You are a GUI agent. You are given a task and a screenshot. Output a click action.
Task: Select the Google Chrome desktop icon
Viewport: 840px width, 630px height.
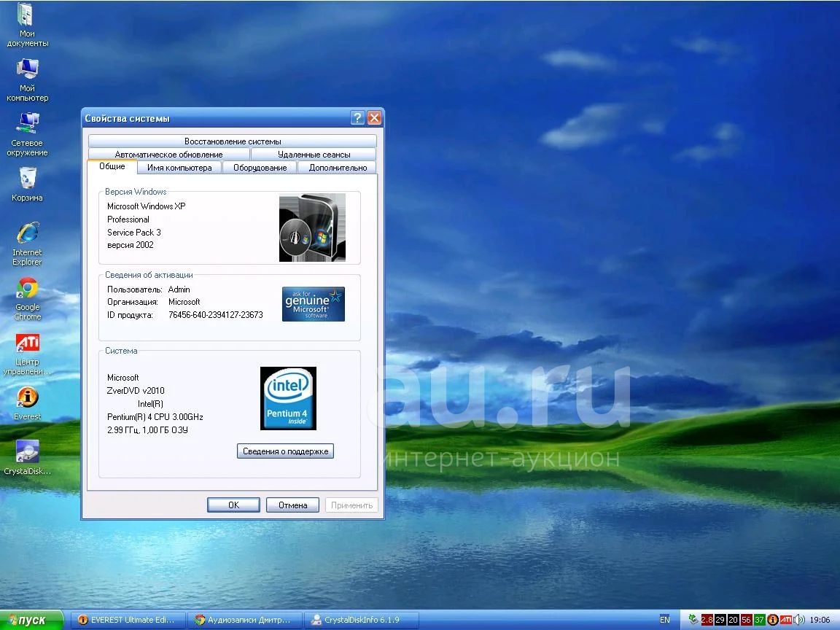click(x=27, y=298)
